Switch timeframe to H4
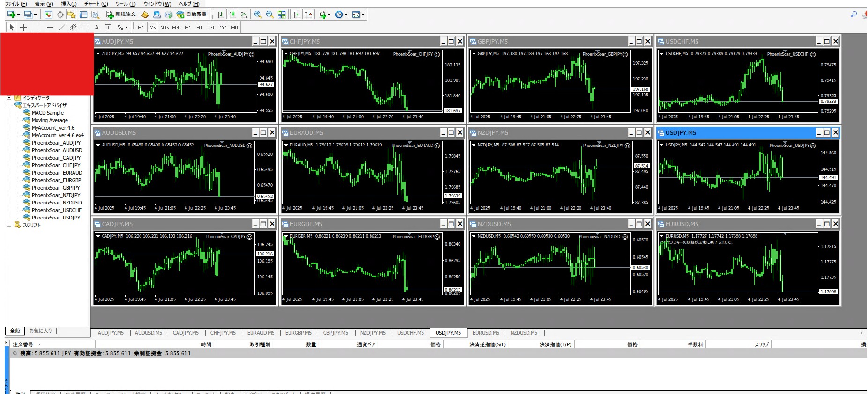868x394 pixels. (x=200, y=27)
